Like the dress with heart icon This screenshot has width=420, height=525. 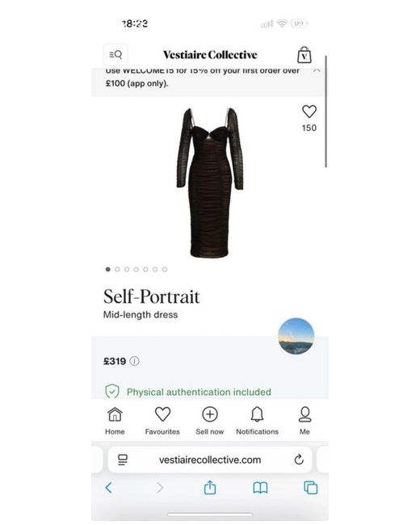click(309, 111)
